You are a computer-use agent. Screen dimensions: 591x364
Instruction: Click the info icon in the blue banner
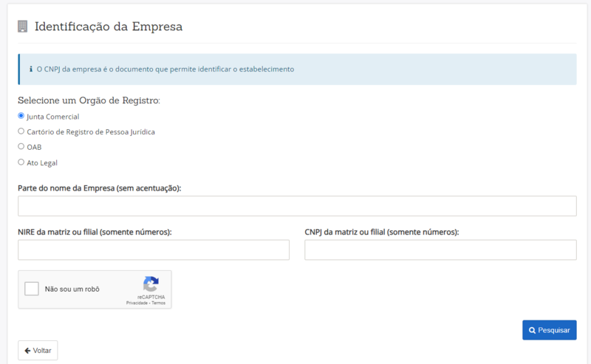(x=30, y=69)
